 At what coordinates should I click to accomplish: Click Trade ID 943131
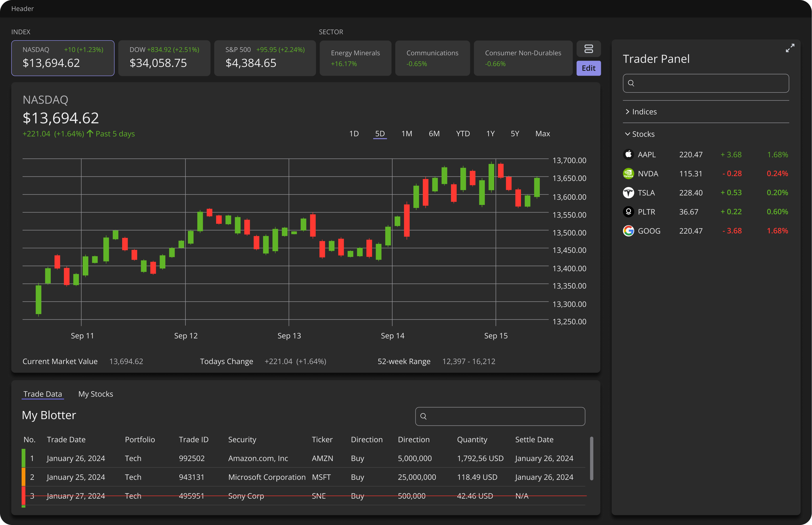click(192, 477)
